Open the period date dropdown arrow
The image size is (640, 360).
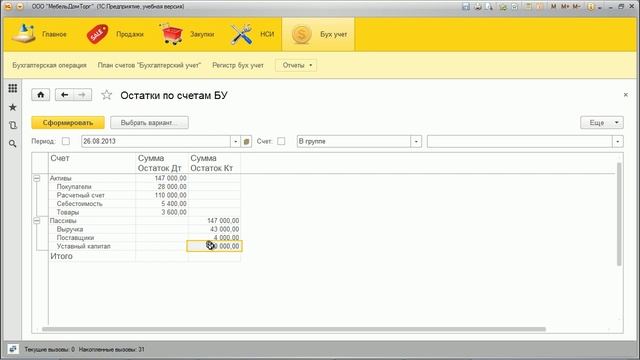pyautogui.click(x=236, y=141)
